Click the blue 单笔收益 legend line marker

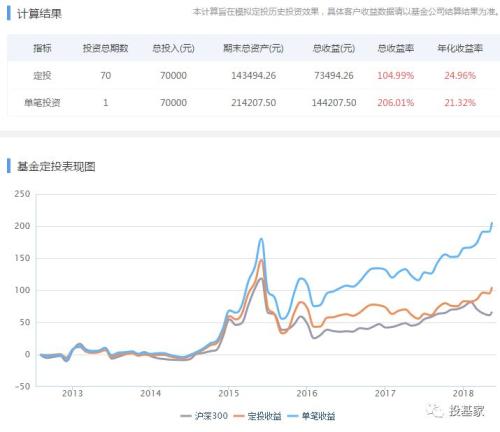coord(293,416)
